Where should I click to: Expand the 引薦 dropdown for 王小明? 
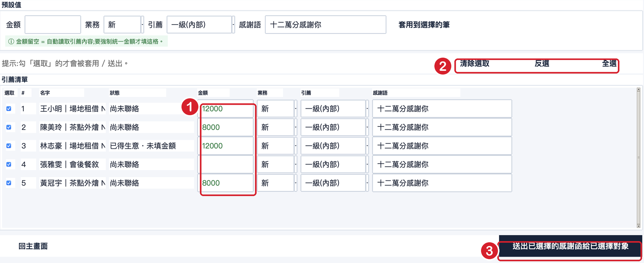coord(334,109)
